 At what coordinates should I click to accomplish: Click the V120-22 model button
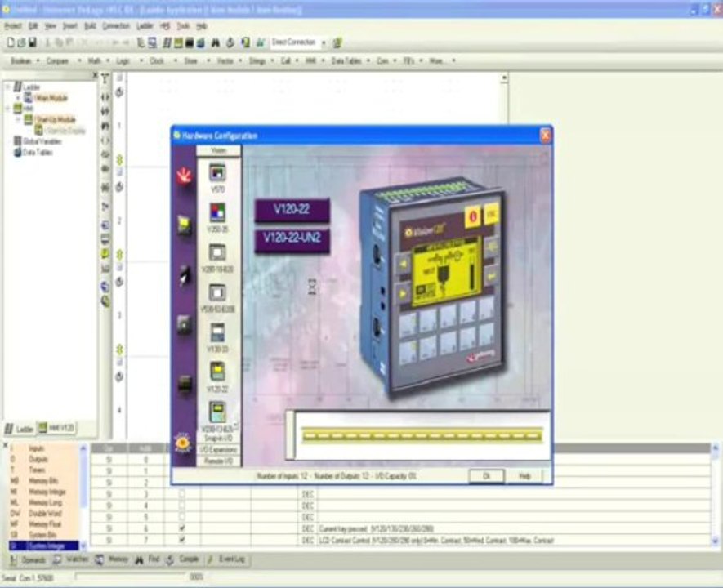pos(292,209)
